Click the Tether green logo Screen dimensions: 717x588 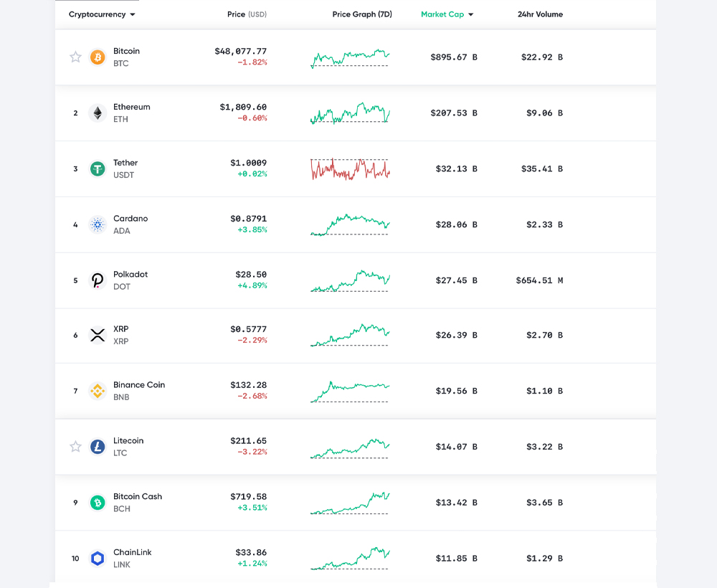pos(98,169)
